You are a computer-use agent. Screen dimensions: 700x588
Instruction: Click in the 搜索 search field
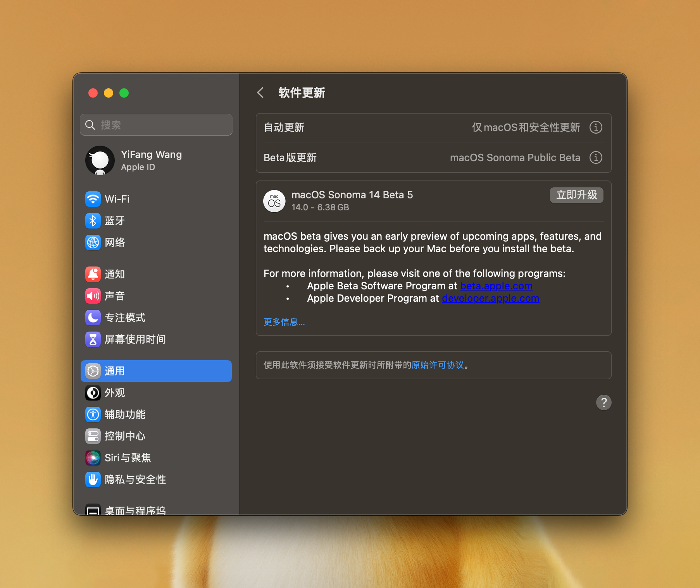click(x=156, y=125)
